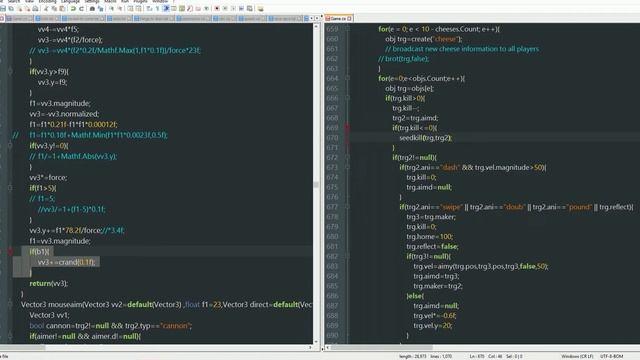Open the Plugins menu
The image size is (640, 360).
140,1
